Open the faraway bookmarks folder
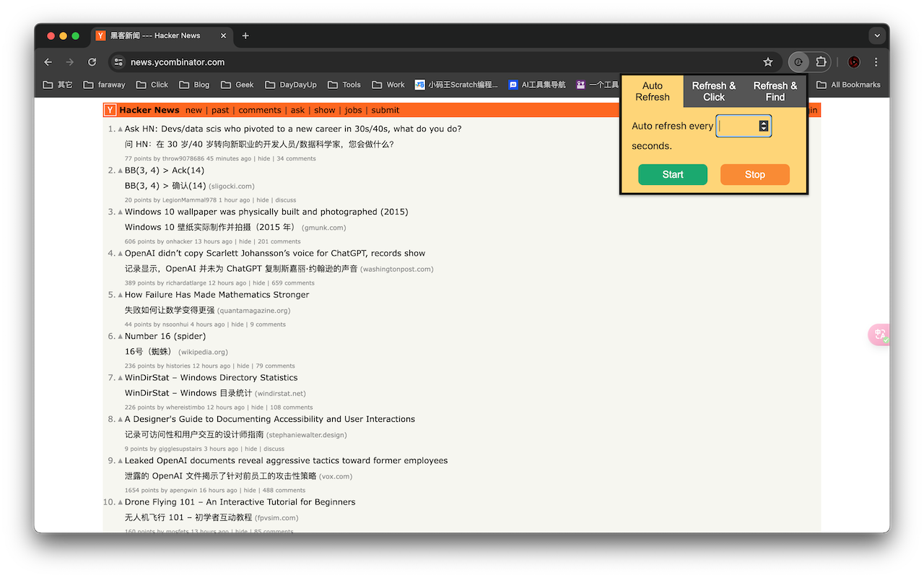 tap(105, 85)
